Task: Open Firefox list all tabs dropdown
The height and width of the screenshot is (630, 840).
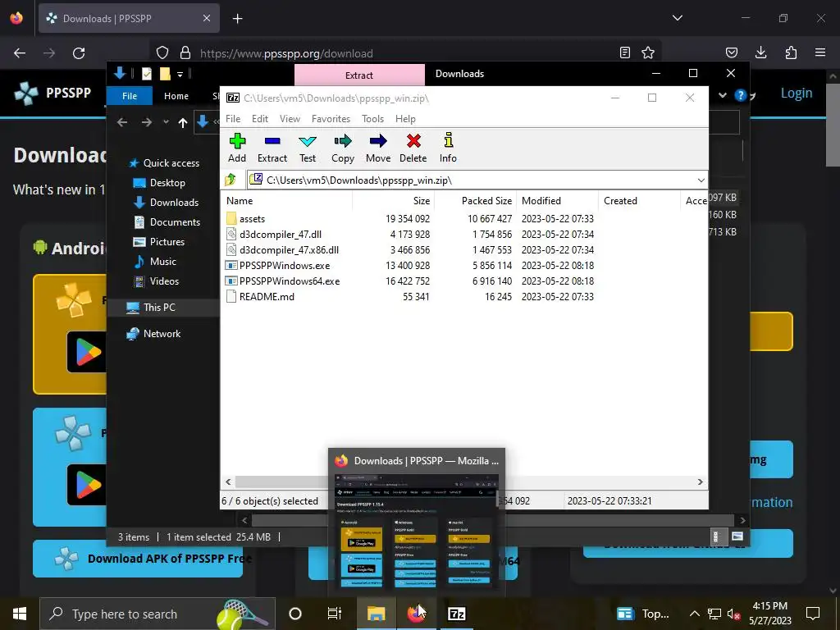Action: coord(677,18)
